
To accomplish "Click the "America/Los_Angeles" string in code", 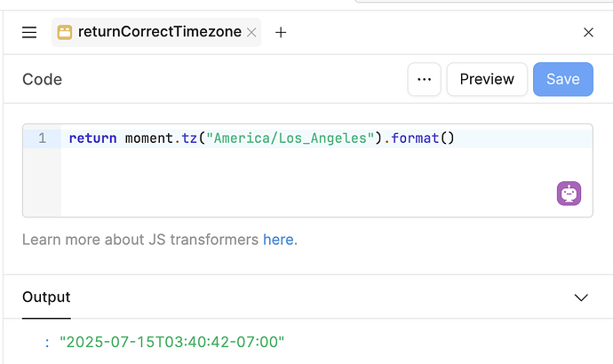I will pos(289,138).
